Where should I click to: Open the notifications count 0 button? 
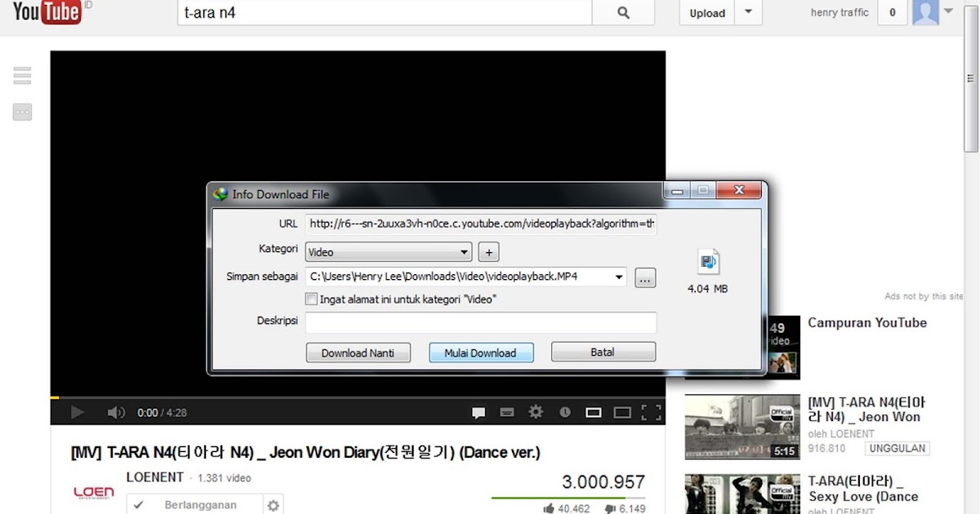(893, 12)
